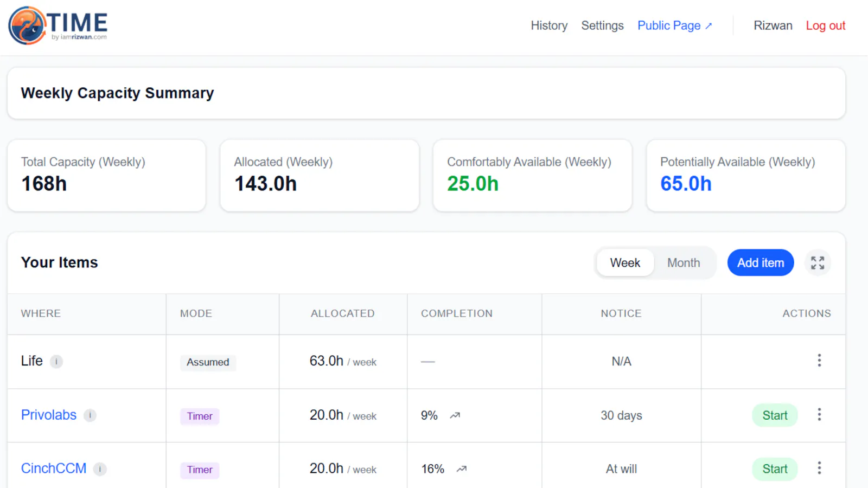868x488 pixels.
Task: View Privolabs completion trend icon
Action: tap(455, 415)
